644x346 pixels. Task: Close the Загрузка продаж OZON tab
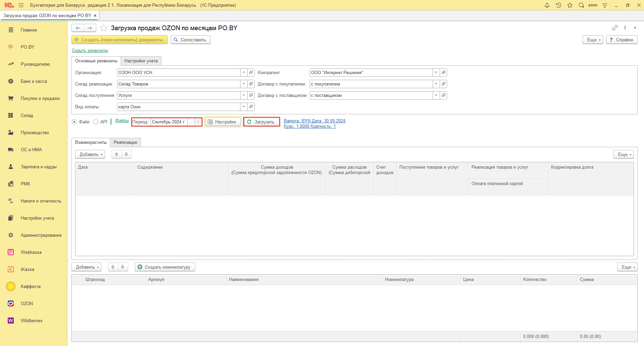95,15
